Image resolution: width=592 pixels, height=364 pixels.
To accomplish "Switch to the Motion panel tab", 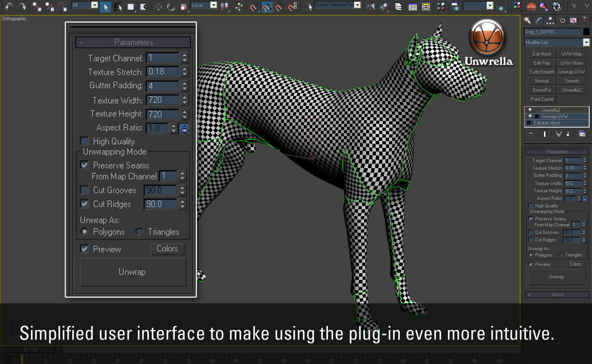I will tap(562, 20).
